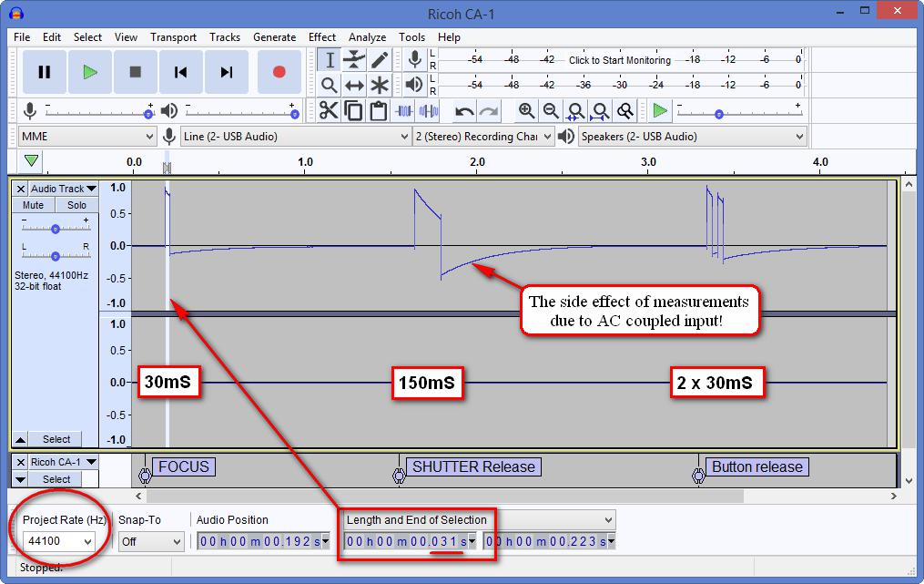Screen dimensions: 924x584
Task: Open the Project Rate dropdown
Action: (58, 541)
